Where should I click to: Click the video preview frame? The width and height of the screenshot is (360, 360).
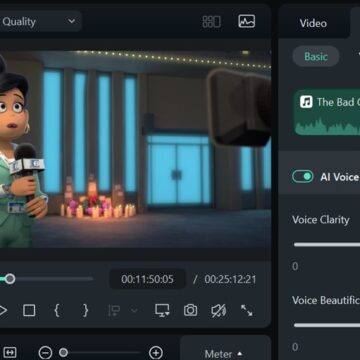coord(135,149)
